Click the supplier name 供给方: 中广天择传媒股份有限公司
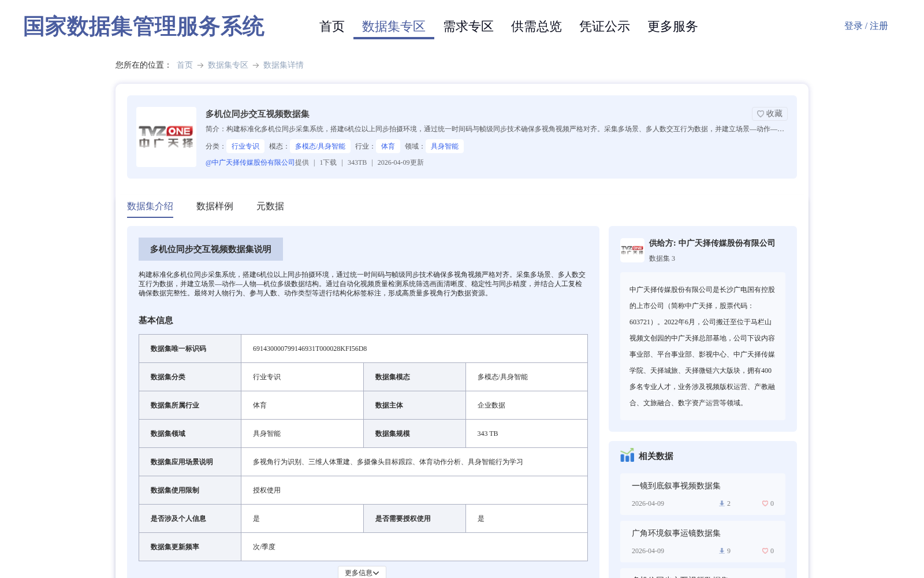This screenshot has height=578, width=924. point(712,243)
